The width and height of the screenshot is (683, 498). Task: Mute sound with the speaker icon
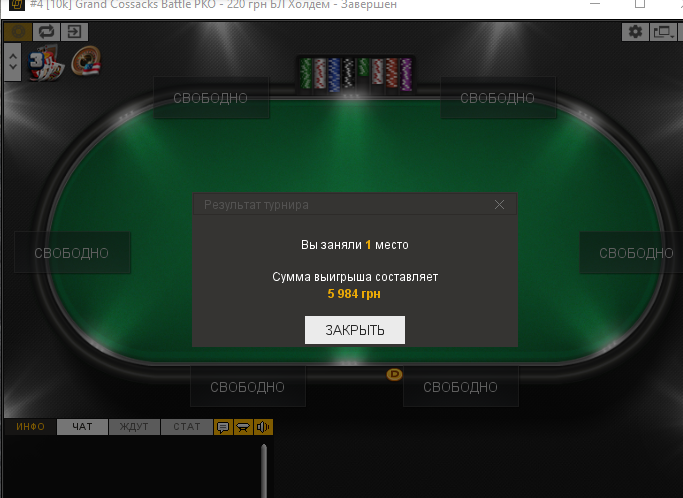(263, 427)
